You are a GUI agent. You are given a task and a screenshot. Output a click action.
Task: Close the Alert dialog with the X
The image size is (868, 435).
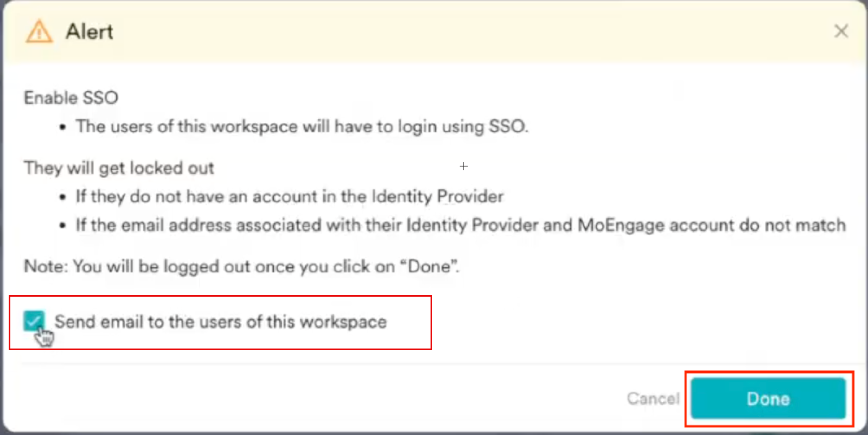(x=841, y=31)
